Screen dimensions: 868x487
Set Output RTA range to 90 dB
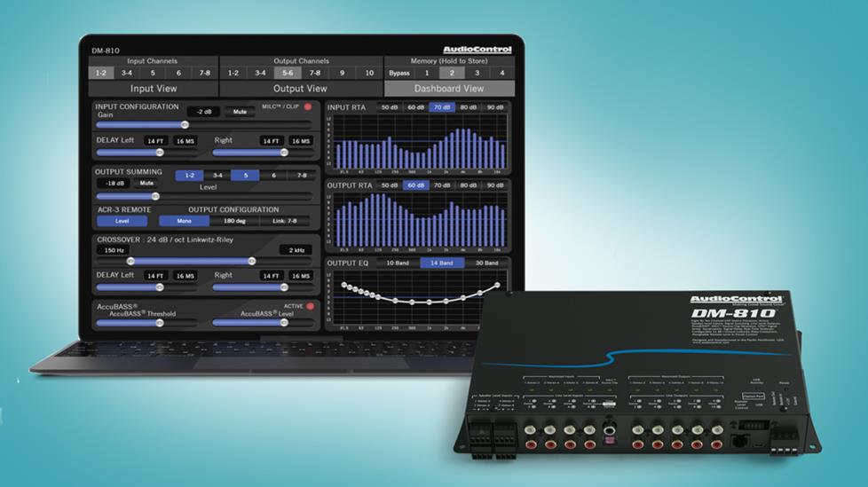point(495,185)
